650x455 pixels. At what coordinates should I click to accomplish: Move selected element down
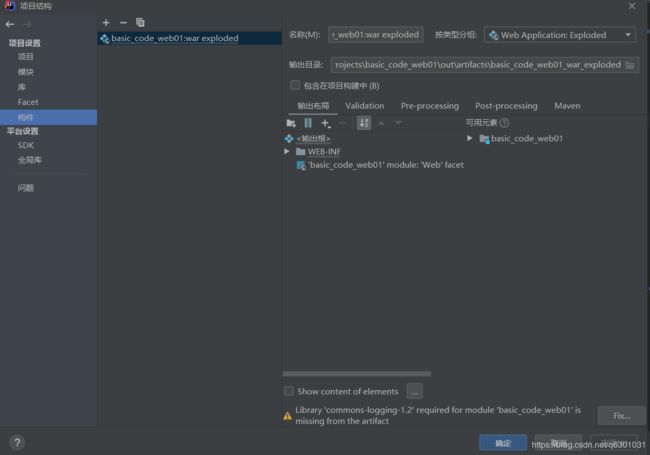[x=398, y=123]
